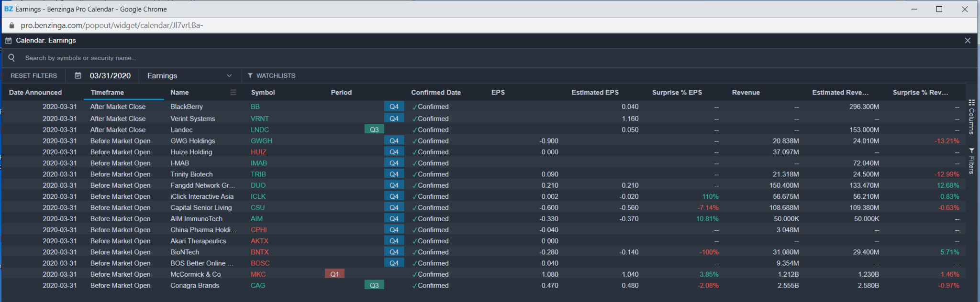Image resolution: width=980 pixels, height=302 pixels.
Task: Select the BlackBerry earnings row
Action: [x=187, y=107]
